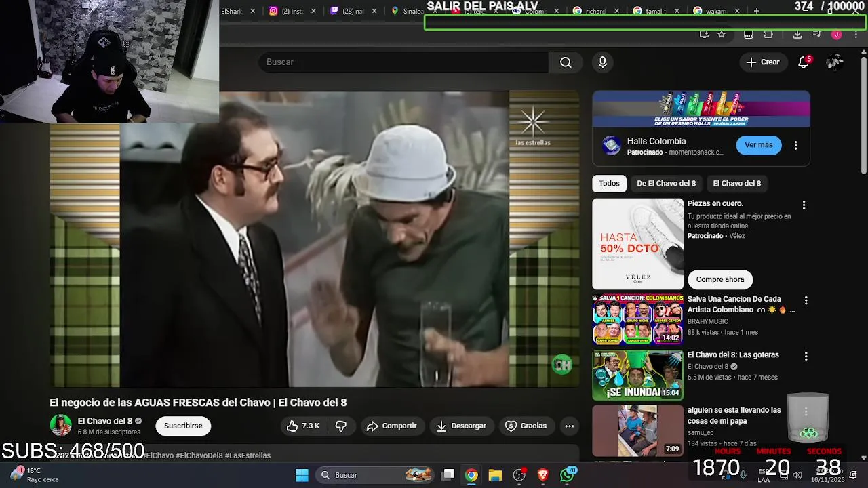
Task: Click the Crear button
Action: 763,62
